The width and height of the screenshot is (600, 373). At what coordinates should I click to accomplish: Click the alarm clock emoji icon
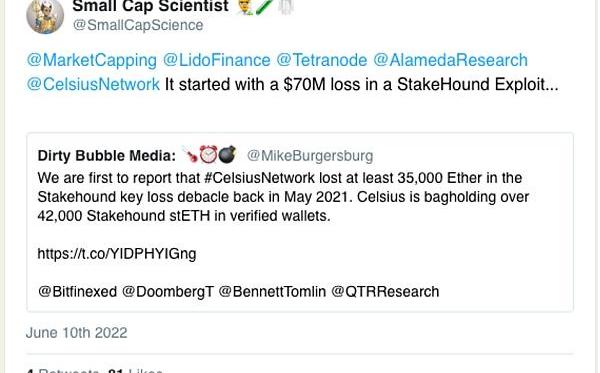(209, 155)
